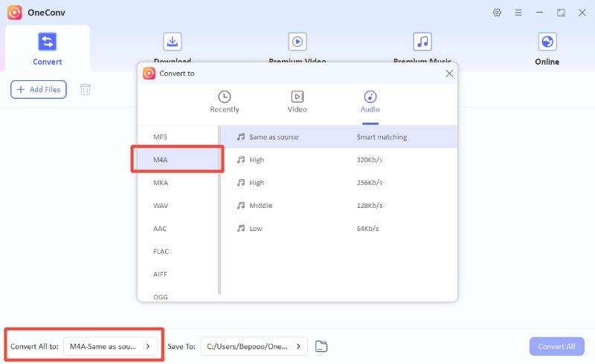Viewport: 595px width, 364px height.
Task: Choose High 256Kb/s quality
Action: [339, 183]
